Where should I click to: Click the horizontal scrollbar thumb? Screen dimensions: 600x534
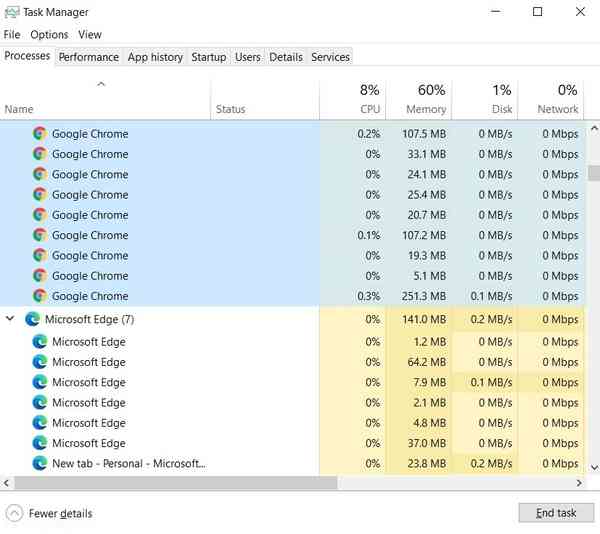click(x=176, y=483)
